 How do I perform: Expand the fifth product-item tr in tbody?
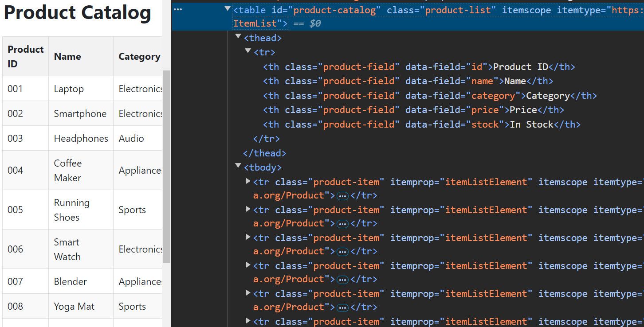tap(248, 292)
